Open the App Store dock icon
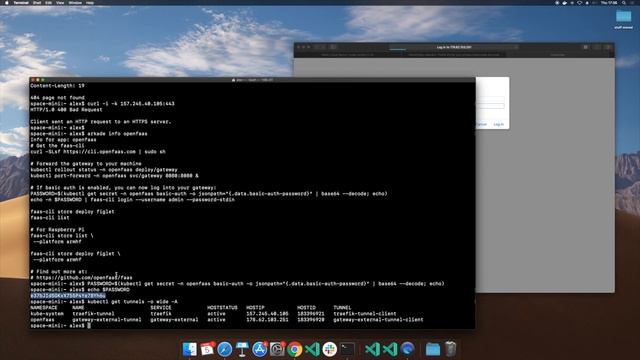The width and height of the screenshot is (640, 360). click(x=260, y=349)
